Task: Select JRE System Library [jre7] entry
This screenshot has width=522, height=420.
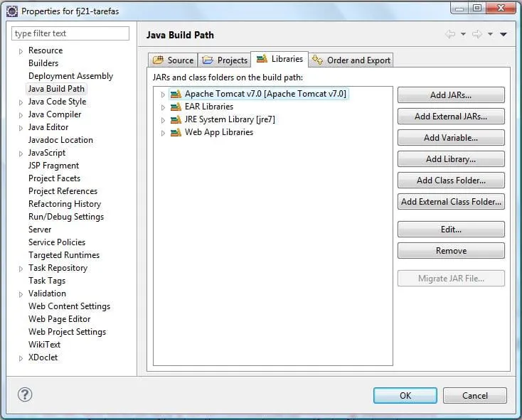Action: 230,119
